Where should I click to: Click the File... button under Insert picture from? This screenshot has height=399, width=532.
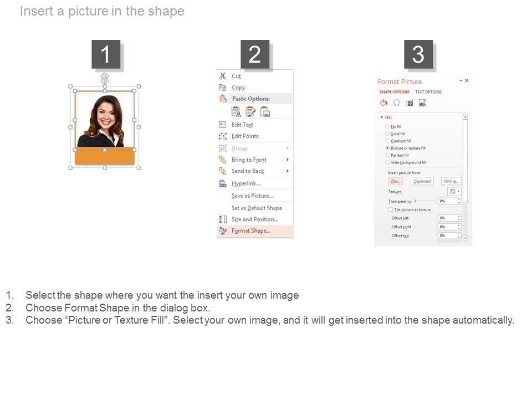(x=395, y=181)
